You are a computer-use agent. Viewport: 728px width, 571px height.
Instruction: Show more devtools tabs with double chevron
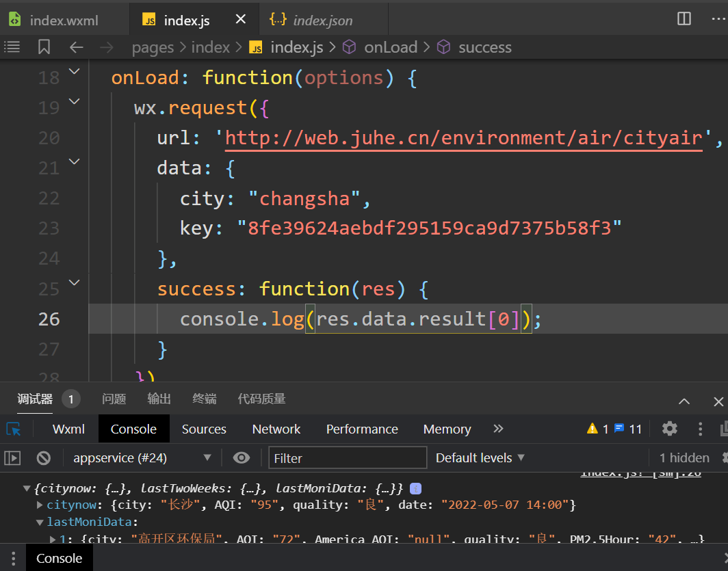[x=498, y=429]
